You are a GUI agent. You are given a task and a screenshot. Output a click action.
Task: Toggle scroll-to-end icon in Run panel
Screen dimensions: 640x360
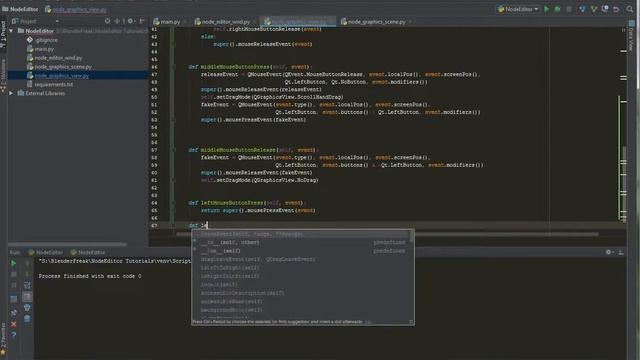click(x=27, y=296)
